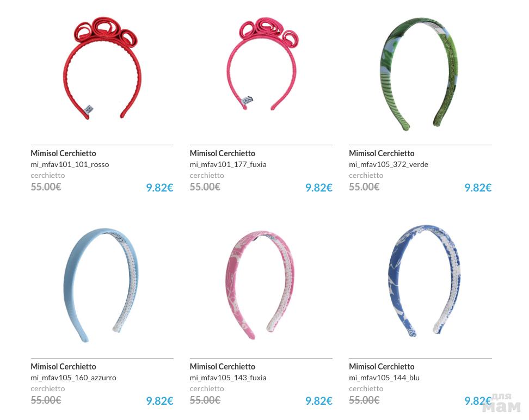Click Mimisol Cerchietto title above mi_mfav105_144_blu
This screenshot has width=529, height=420.
click(382, 366)
